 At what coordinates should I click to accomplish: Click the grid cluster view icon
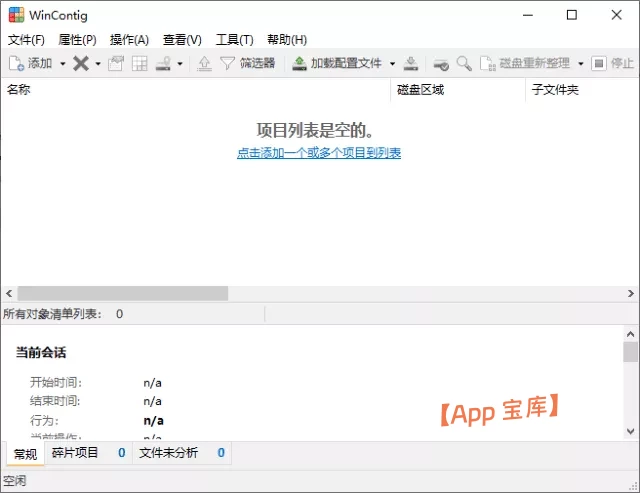140,63
